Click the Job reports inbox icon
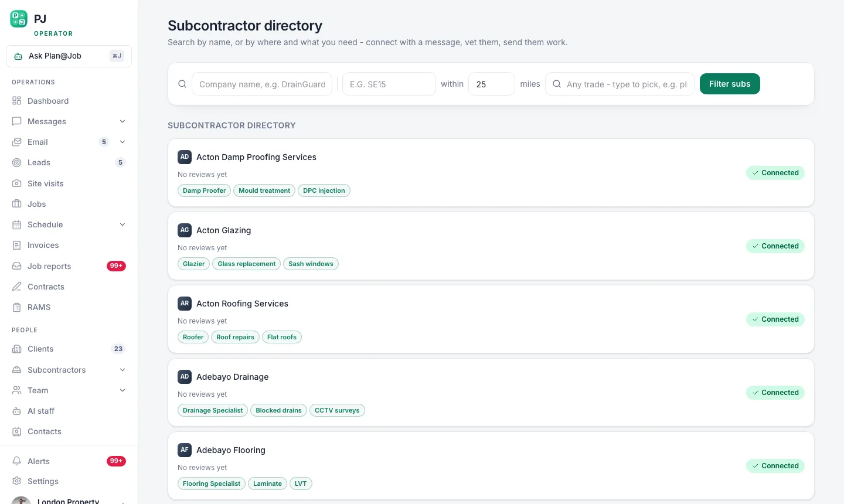844x504 pixels. (x=16, y=266)
